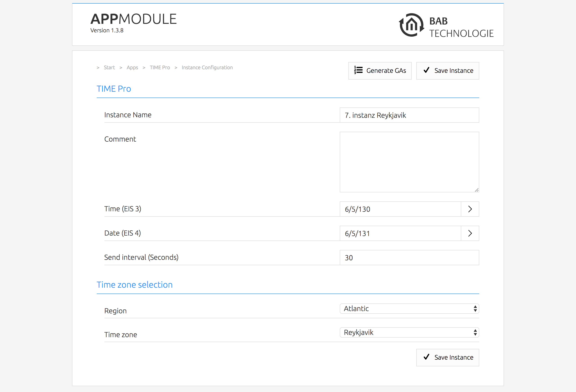
Task: Open address picker arrow for Date (EIS 4)
Action: pos(470,233)
